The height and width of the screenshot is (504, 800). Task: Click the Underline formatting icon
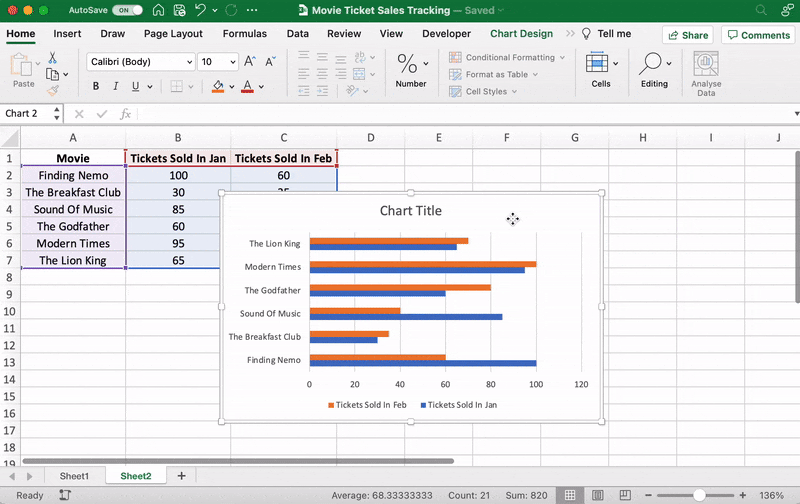tap(136, 86)
